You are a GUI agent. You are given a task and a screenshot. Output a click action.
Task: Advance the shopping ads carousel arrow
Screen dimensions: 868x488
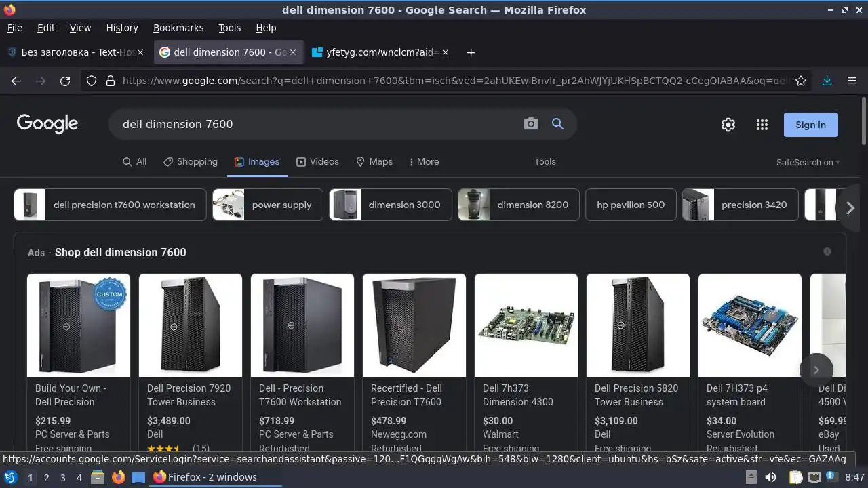click(816, 369)
